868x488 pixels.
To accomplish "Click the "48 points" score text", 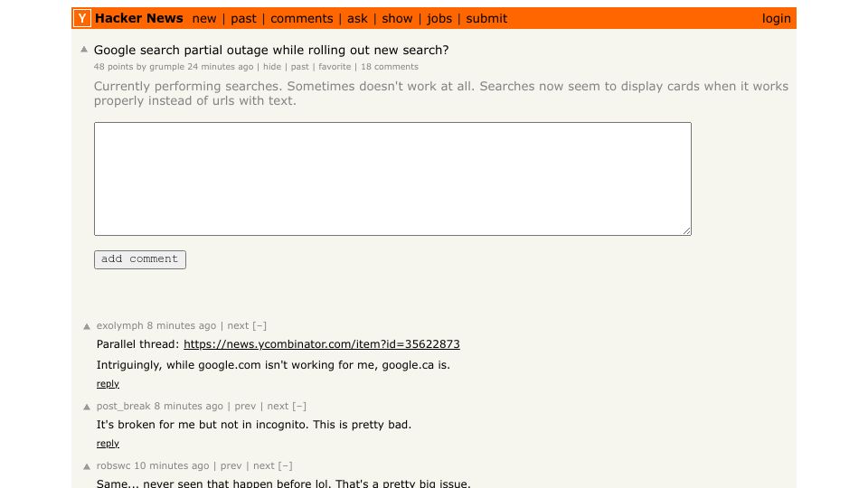I will pos(114,66).
